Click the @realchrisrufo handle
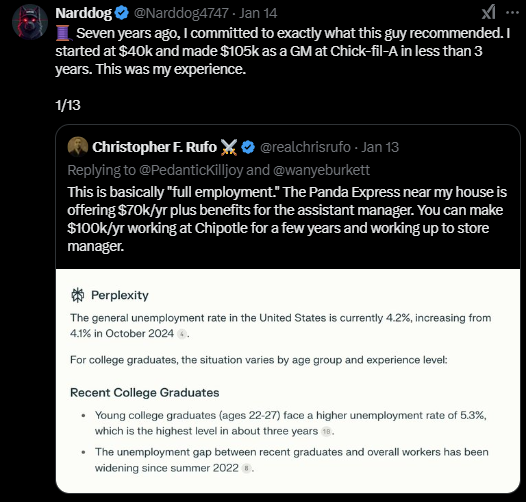 [305, 147]
